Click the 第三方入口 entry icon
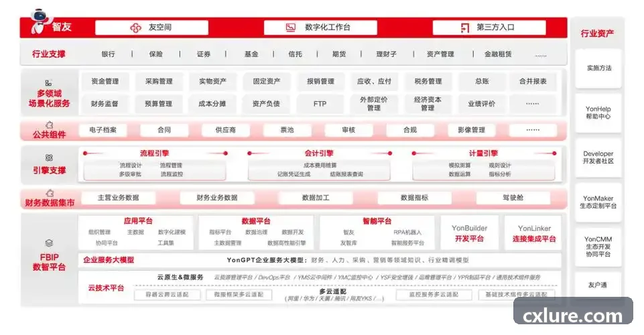Viewport: 644px width, 335px height. [x=464, y=27]
